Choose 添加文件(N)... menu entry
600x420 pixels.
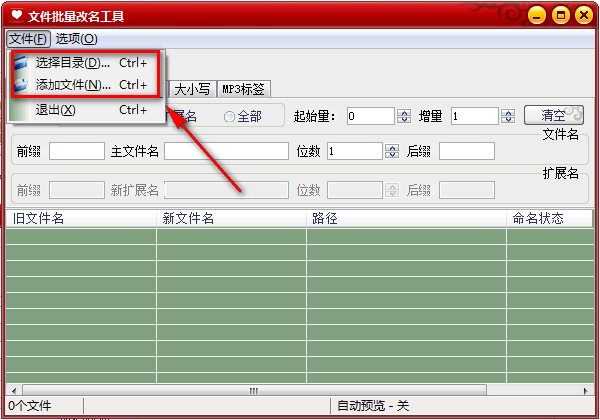(86, 85)
